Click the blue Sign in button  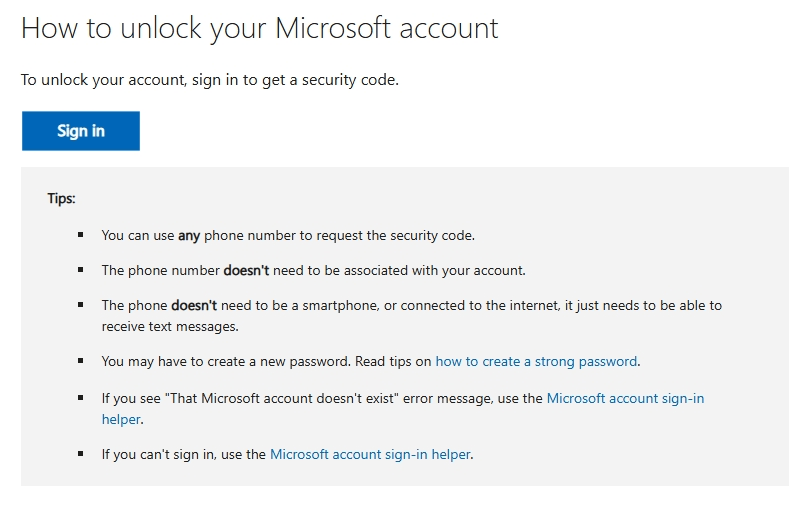pyautogui.click(x=80, y=131)
